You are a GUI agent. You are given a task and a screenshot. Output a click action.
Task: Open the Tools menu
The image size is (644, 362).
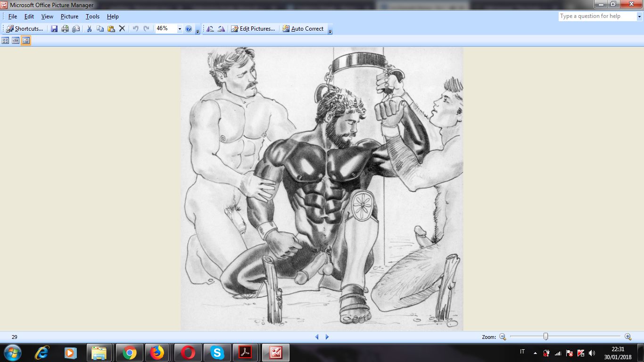point(92,16)
